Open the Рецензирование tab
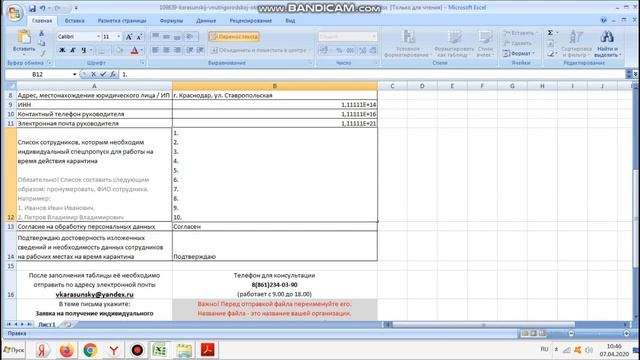The width and height of the screenshot is (640, 360). (x=251, y=20)
